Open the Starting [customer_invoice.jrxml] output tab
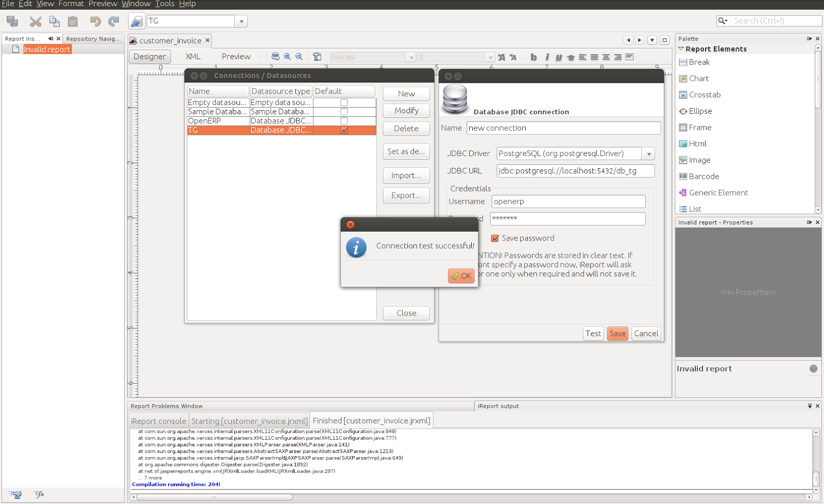824x504 pixels. pos(249,421)
